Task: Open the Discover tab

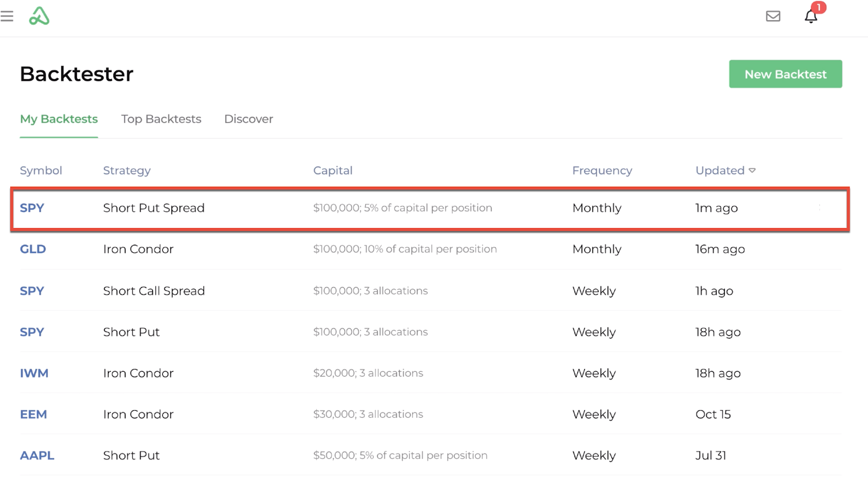Action: pos(248,119)
